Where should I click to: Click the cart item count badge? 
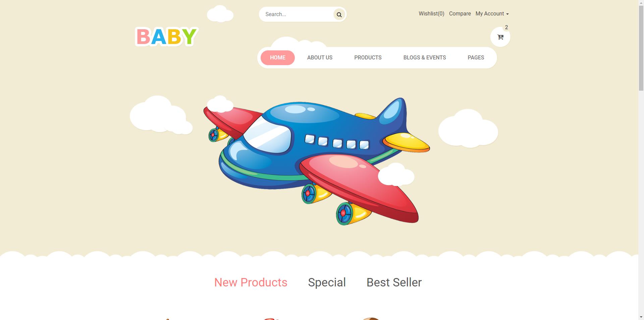(506, 28)
